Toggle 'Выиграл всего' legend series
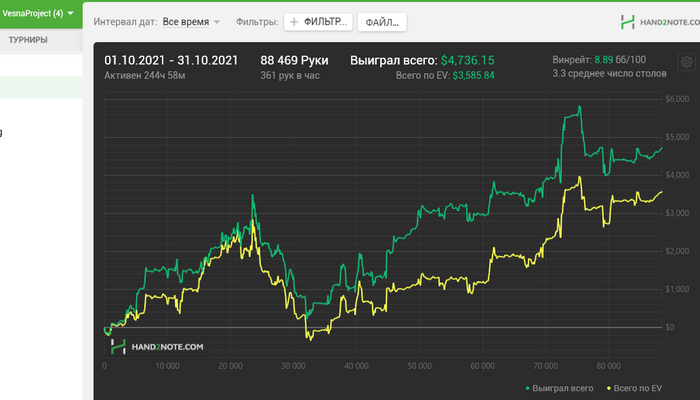 tap(559, 388)
